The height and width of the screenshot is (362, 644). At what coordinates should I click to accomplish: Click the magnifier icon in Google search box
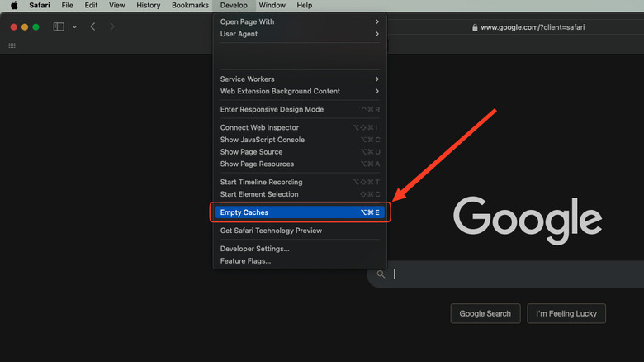pos(381,274)
